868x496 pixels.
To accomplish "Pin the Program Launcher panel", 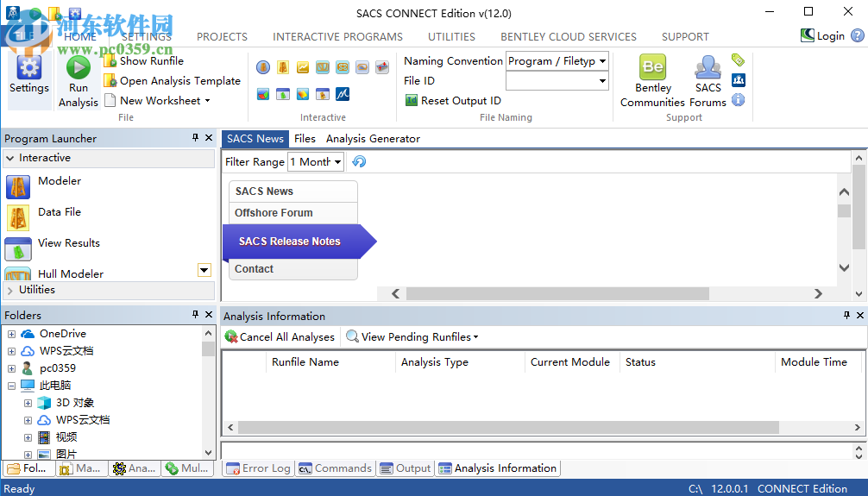I will (195, 138).
